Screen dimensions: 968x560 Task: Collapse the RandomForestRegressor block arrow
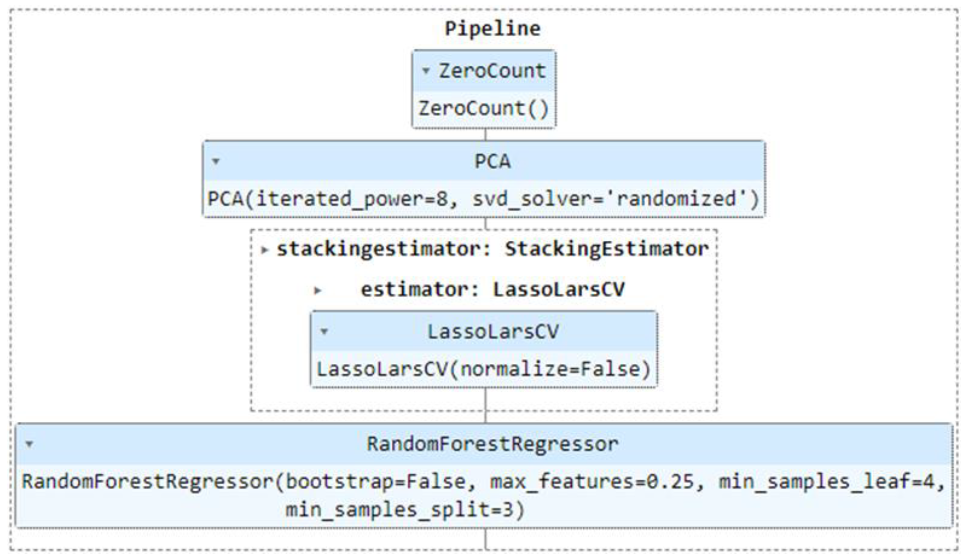point(29,444)
